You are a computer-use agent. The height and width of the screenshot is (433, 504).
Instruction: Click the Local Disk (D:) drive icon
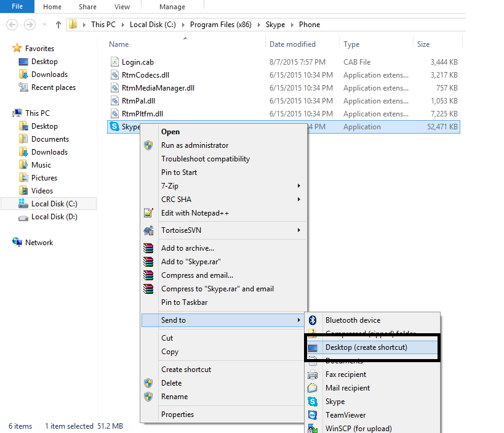[23, 218]
